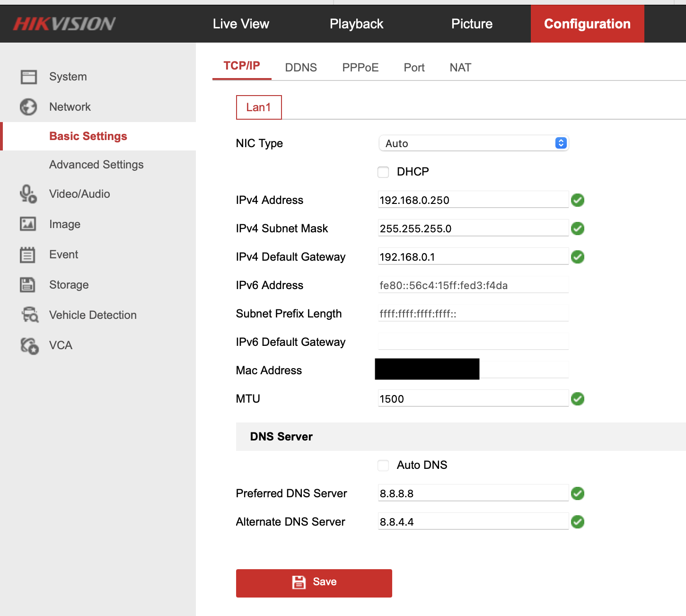The height and width of the screenshot is (616, 686).
Task: Open the Port tab
Action: [x=414, y=68]
